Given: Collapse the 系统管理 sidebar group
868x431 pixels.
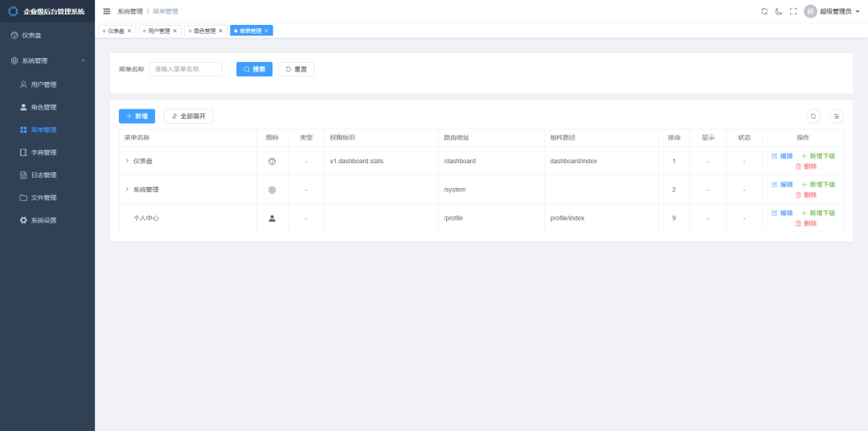Looking at the screenshot, I should coord(47,61).
